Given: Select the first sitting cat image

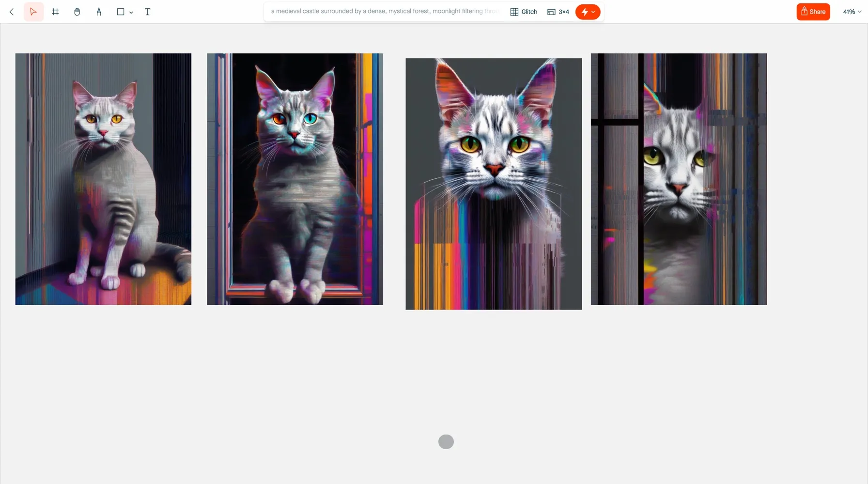Looking at the screenshot, I should 103,178.
